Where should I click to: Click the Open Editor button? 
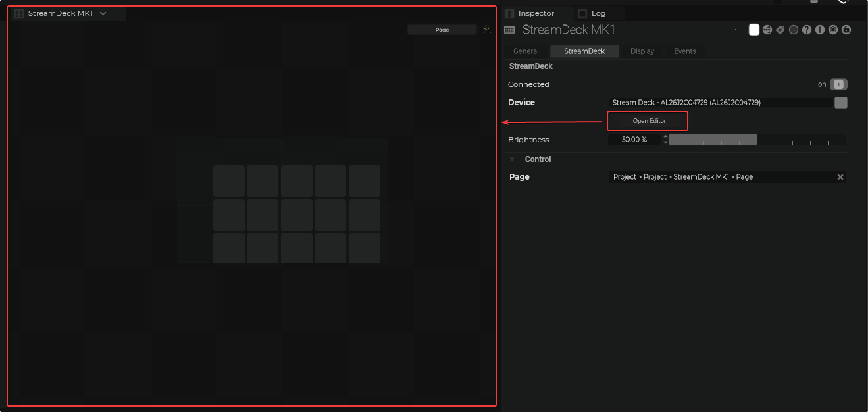coord(649,121)
